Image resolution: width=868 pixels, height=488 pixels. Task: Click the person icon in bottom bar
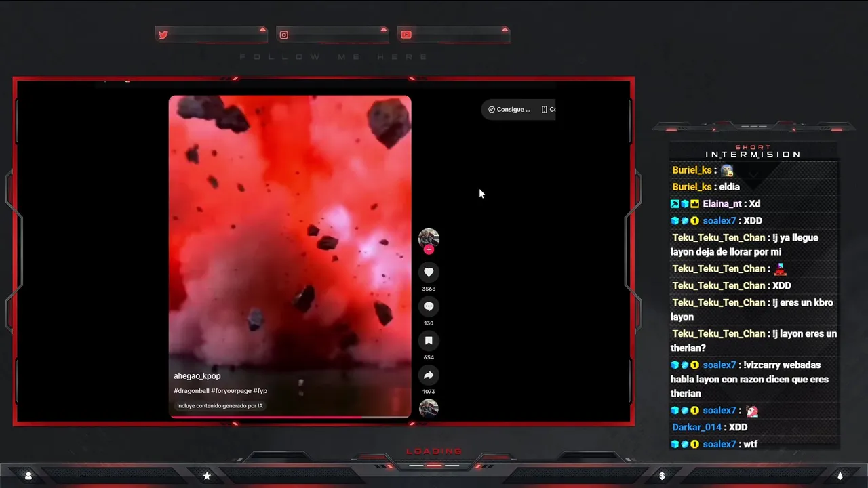click(28, 476)
